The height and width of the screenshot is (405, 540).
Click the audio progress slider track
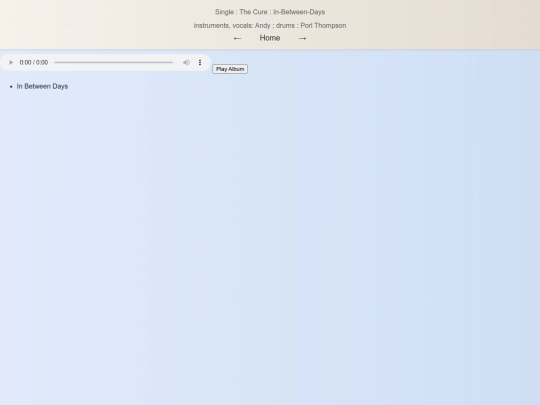114,62
